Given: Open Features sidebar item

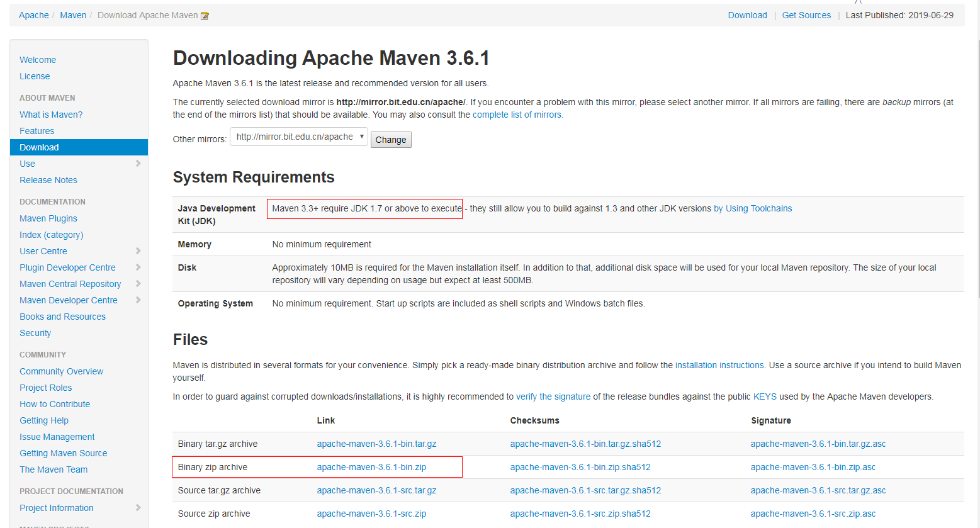Looking at the screenshot, I should [x=37, y=131].
